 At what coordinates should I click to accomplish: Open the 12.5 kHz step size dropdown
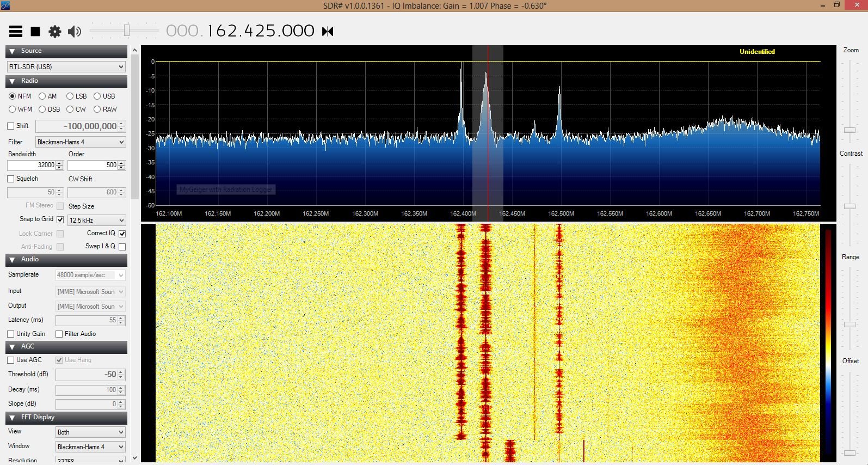click(96, 221)
